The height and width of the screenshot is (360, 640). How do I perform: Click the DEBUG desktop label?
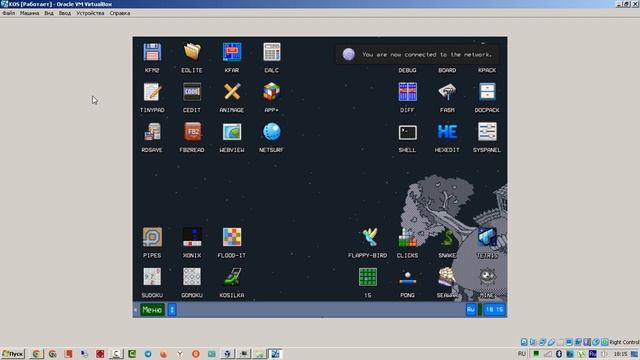[407, 70]
